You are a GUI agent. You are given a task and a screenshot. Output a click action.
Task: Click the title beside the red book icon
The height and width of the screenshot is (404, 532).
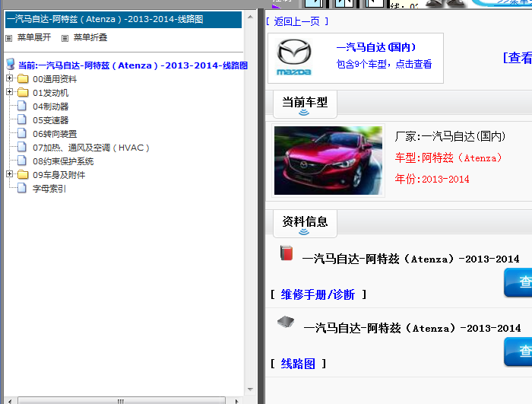(410, 259)
